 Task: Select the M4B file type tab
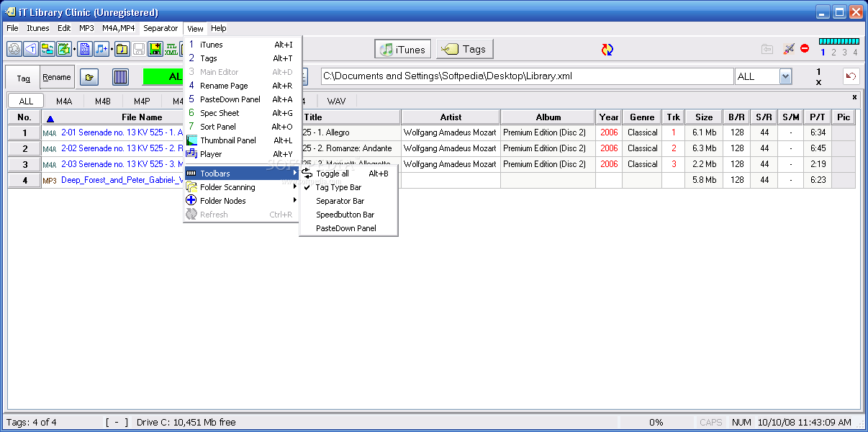(x=103, y=101)
